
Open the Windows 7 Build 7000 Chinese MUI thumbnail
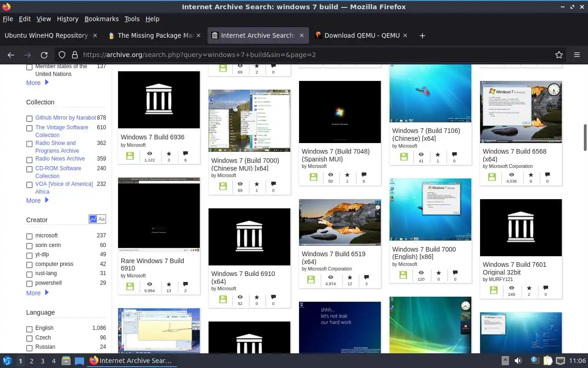pyautogui.click(x=249, y=121)
